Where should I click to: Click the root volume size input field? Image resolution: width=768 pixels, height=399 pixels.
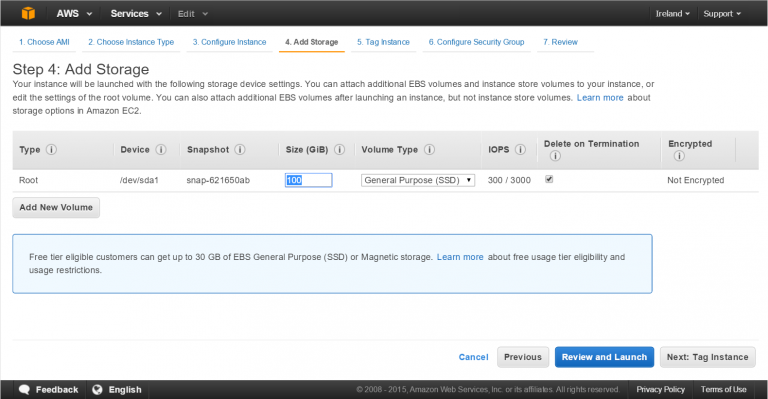click(309, 180)
